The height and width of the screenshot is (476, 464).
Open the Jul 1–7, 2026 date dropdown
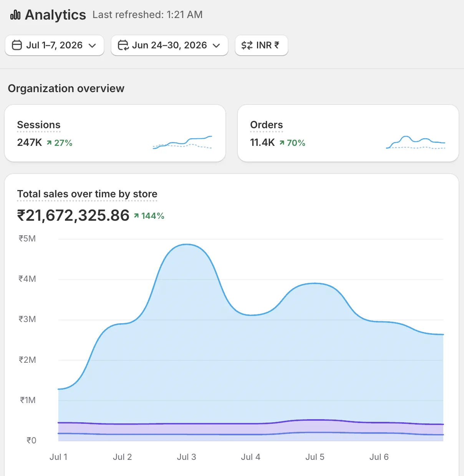[x=55, y=45]
